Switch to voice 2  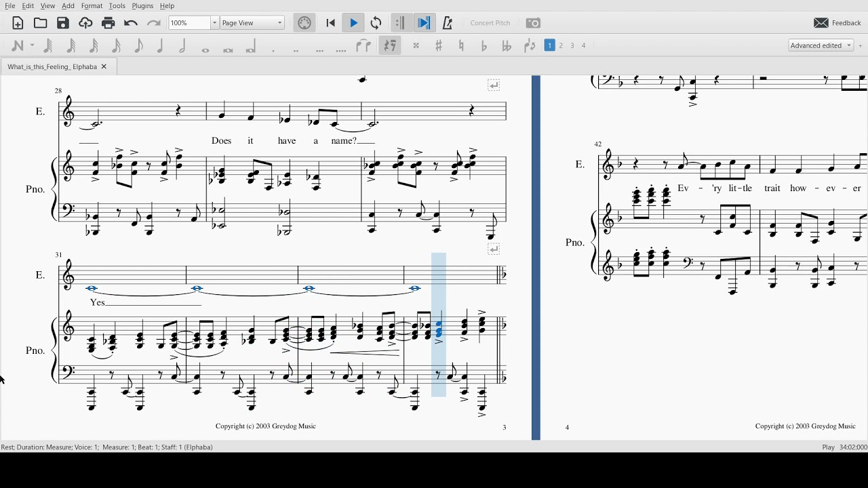coord(561,45)
